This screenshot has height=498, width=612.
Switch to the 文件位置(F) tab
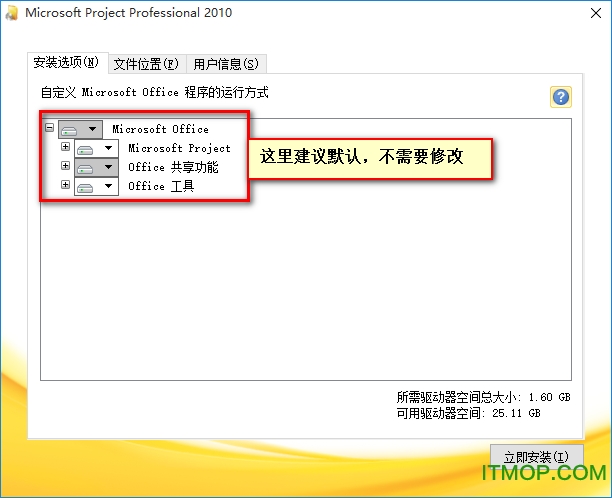point(146,64)
